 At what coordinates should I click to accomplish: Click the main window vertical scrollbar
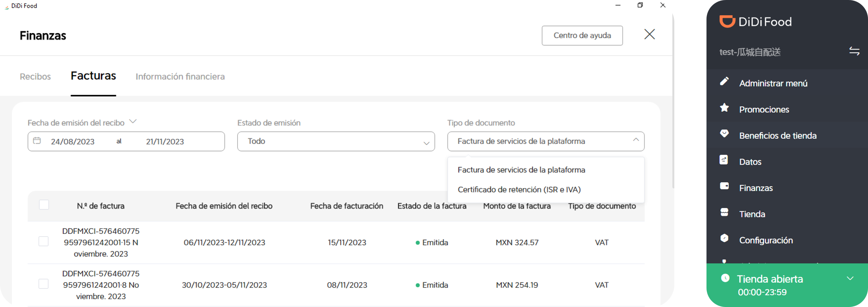(673, 101)
